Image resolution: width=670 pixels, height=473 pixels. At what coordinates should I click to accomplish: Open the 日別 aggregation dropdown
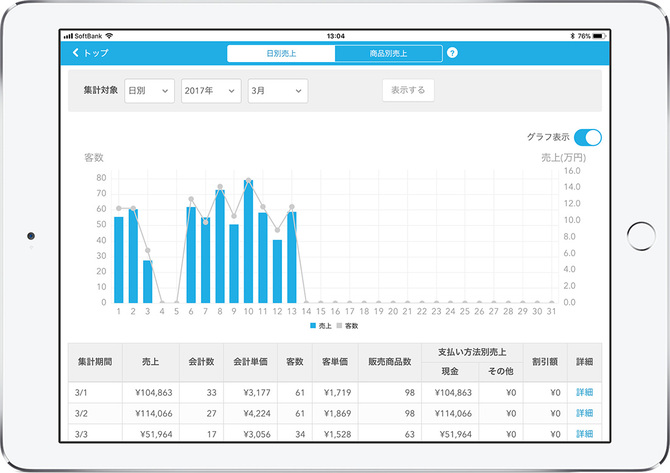click(x=149, y=91)
